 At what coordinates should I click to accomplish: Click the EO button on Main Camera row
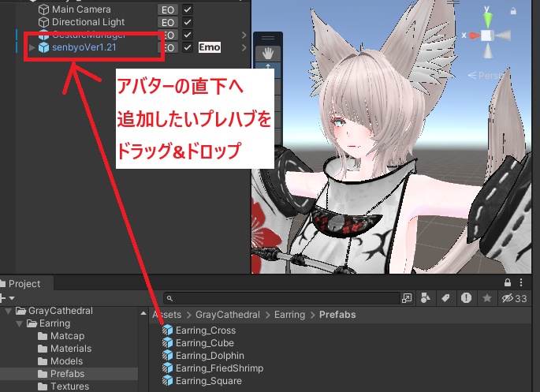168,10
